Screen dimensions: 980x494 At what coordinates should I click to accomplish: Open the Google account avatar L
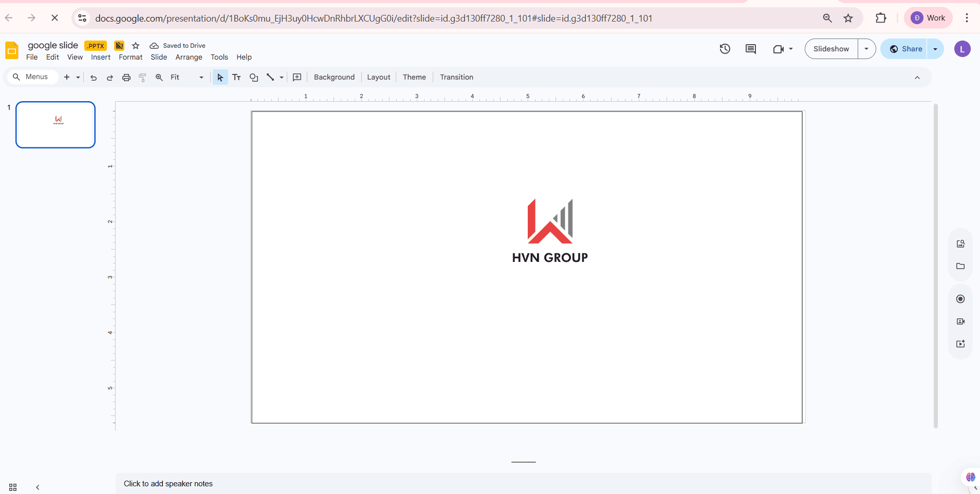[x=963, y=49]
